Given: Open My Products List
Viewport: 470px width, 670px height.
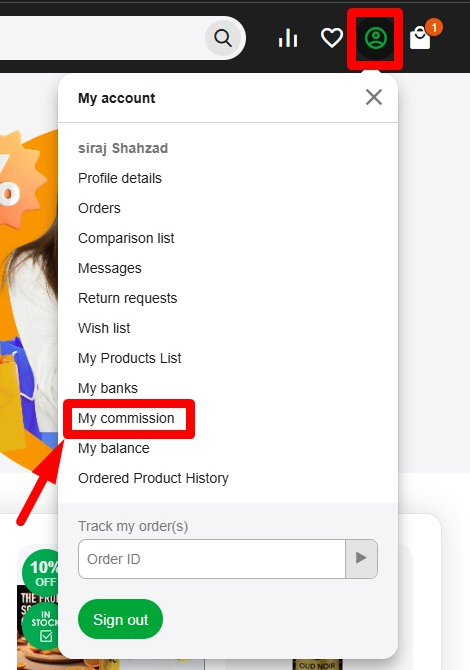Looking at the screenshot, I should coord(129,358).
